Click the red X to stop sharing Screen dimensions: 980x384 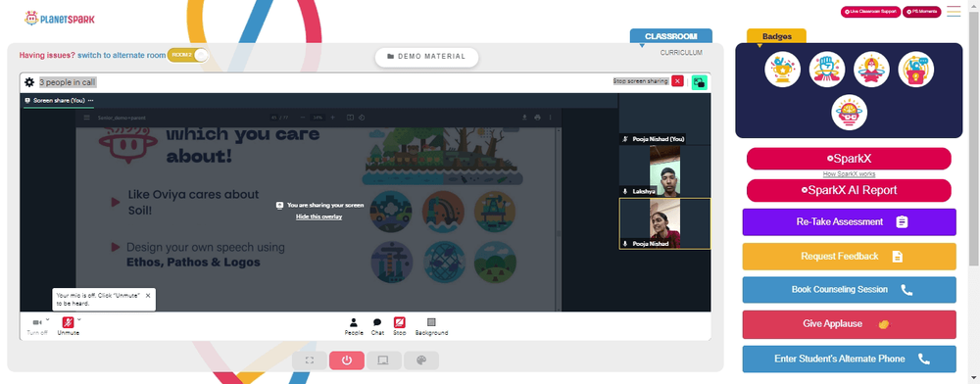tap(677, 81)
